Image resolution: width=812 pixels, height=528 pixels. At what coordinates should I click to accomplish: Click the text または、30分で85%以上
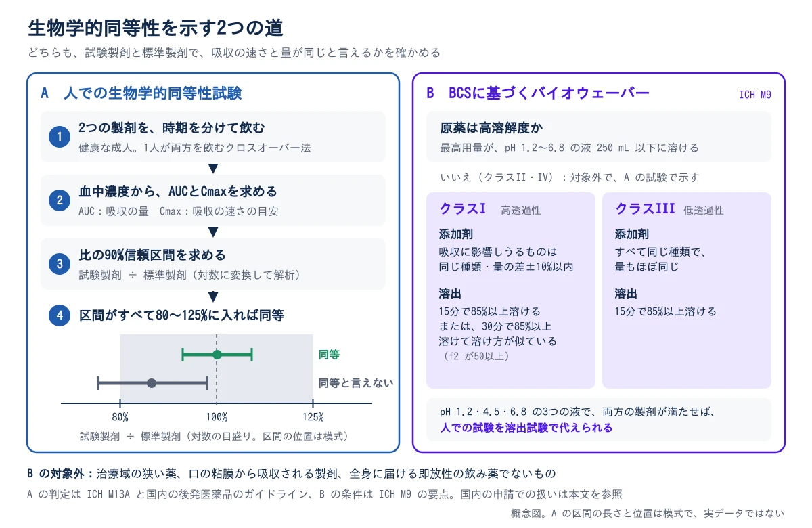pyautogui.click(x=496, y=326)
